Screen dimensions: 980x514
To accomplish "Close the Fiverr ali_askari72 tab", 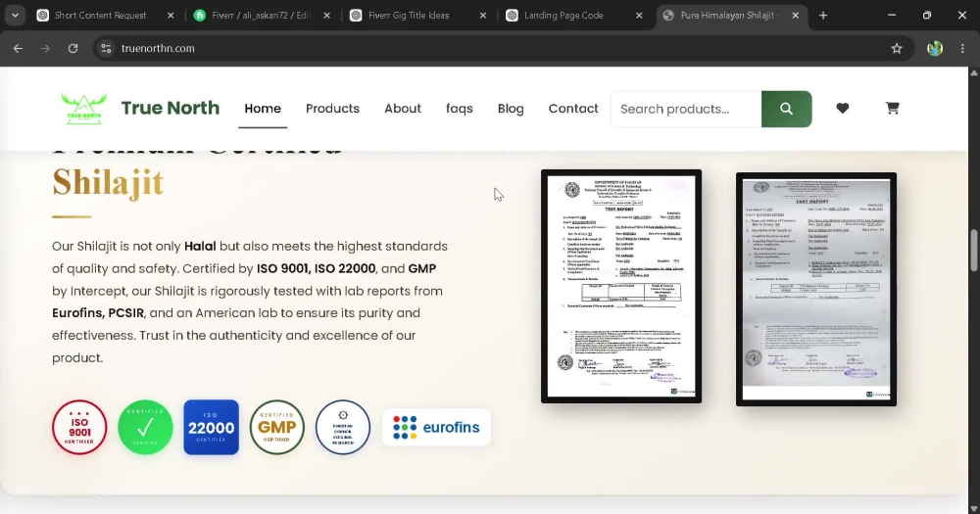I will [x=327, y=16].
